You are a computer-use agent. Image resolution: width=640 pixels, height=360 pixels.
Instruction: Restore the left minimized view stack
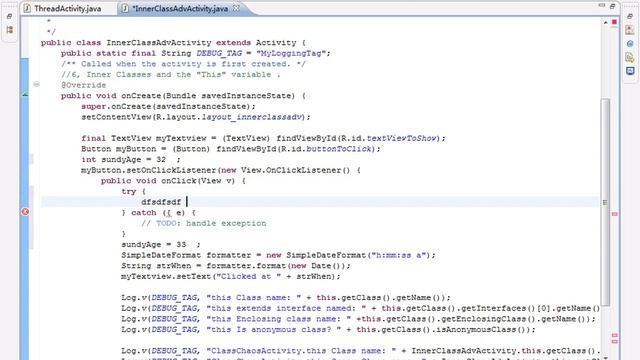pos(9,16)
